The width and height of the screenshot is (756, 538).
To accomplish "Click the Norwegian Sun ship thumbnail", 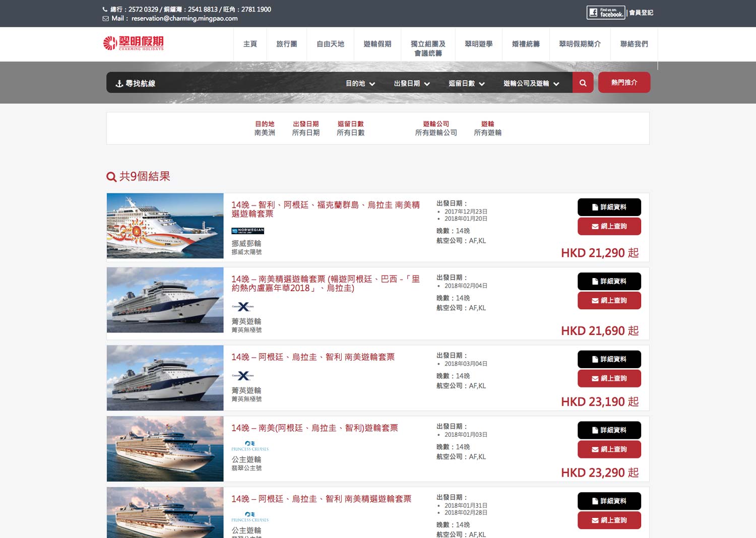I will click(x=165, y=226).
